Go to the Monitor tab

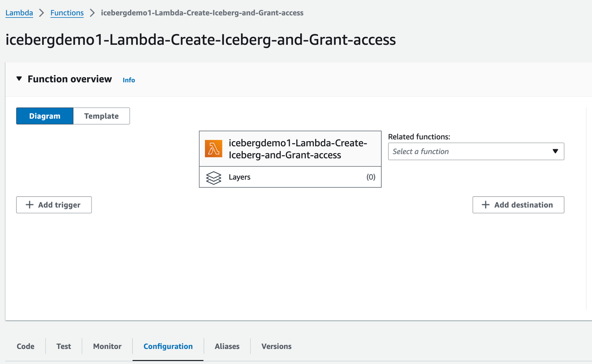click(x=107, y=346)
